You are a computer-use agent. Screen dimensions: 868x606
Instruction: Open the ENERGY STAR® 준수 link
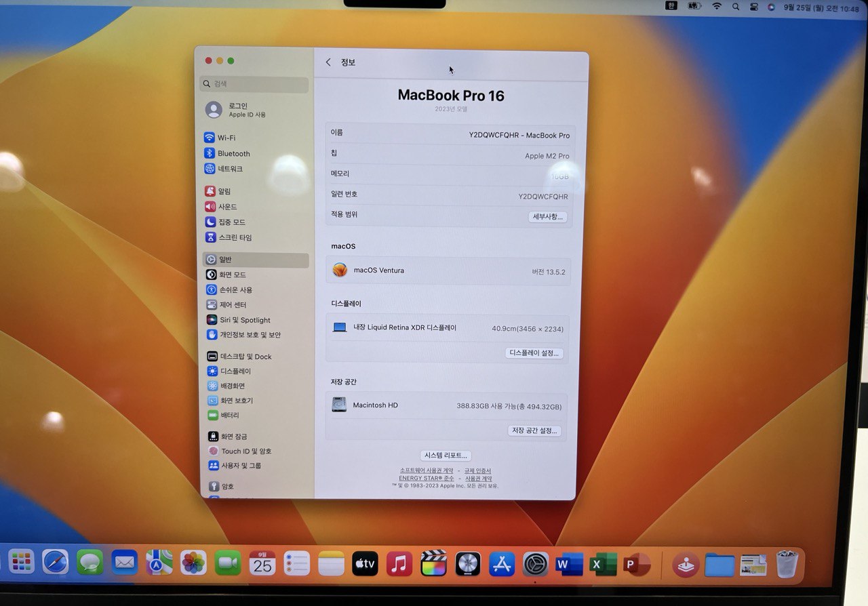(x=427, y=478)
